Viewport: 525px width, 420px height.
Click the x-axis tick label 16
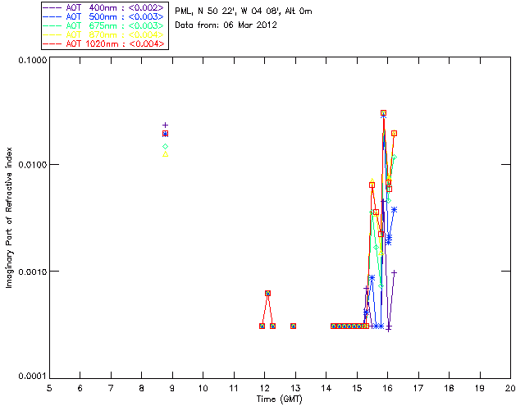[387, 388]
